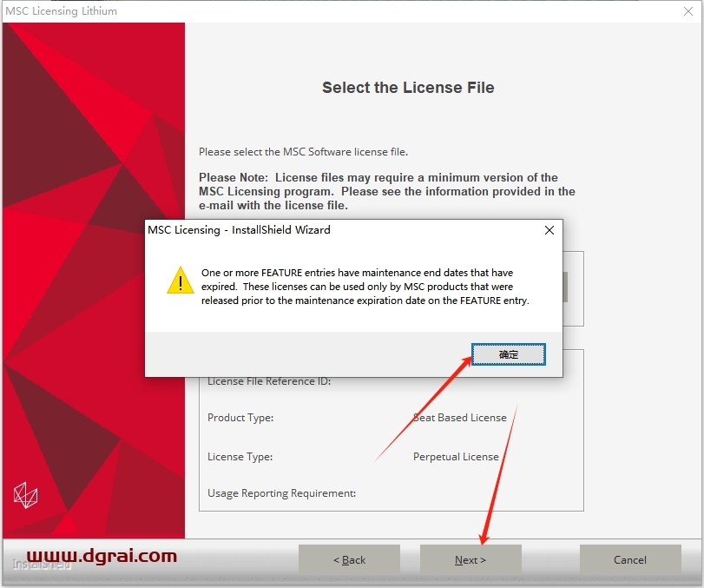Click 'Please select the MSC Software license file.' text
Image resolution: width=704 pixels, height=588 pixels.
point(304,152)
